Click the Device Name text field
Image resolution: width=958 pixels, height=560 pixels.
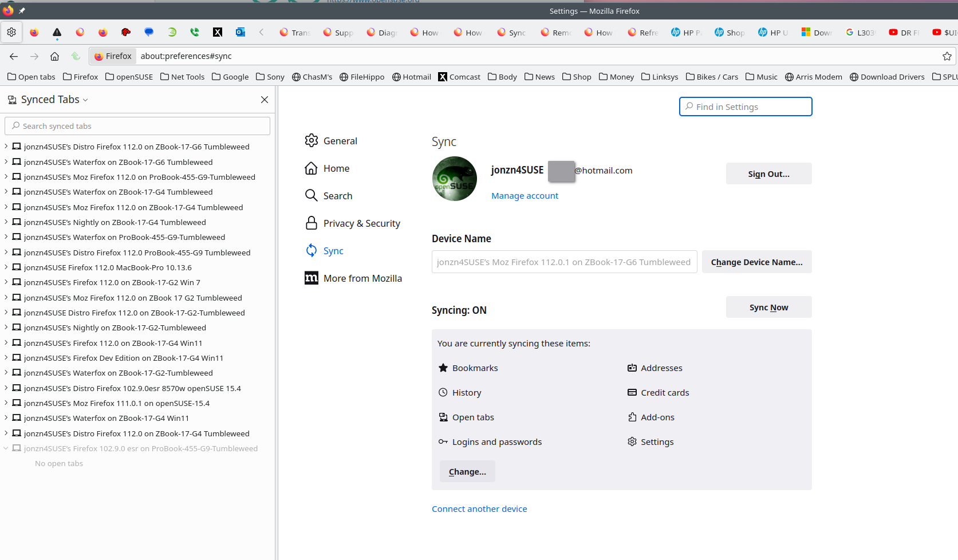click(564, 262)
